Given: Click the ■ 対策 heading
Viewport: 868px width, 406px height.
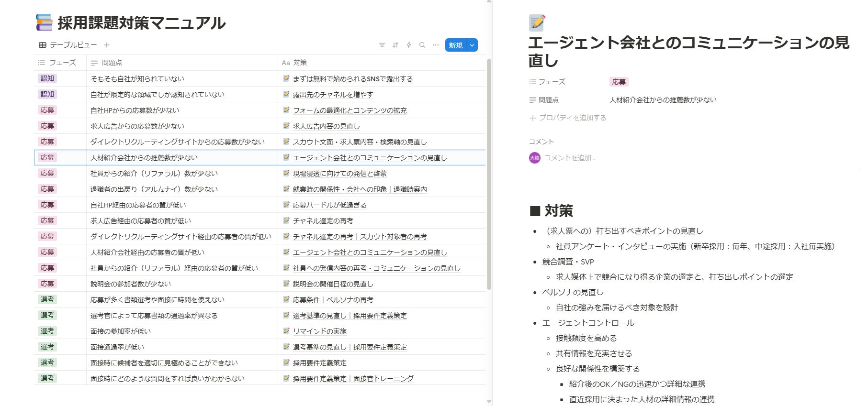Looking at the screenshot, I should tap(552, 211).
